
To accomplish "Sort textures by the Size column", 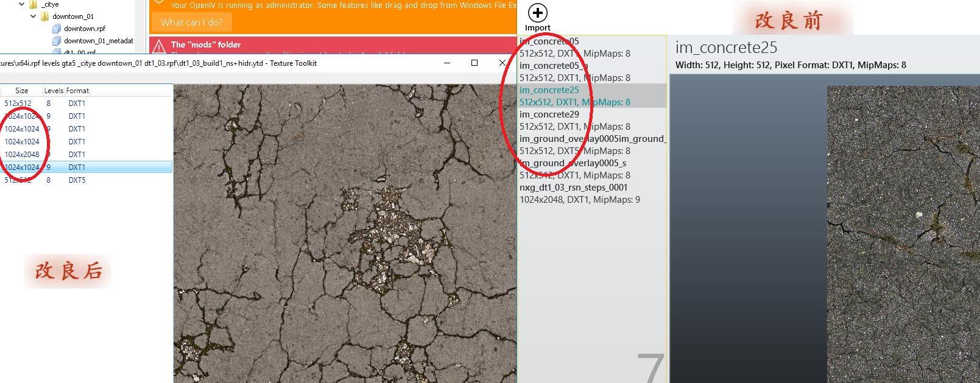I will pos(22,91).
